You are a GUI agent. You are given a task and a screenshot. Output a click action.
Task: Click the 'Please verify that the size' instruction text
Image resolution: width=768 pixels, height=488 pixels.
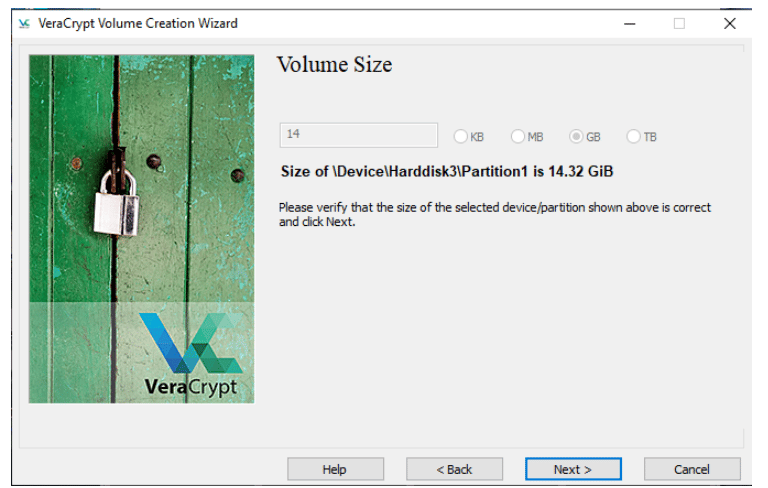(x=495, y=215)
